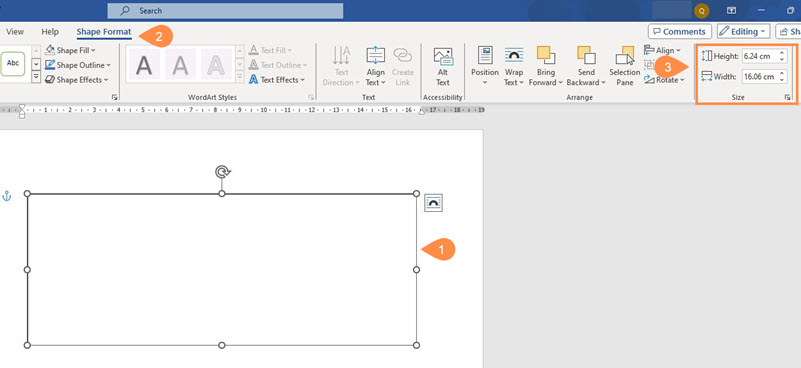Open the Editing mode dropdown
The image size is (801, 368).
[743, 32]
